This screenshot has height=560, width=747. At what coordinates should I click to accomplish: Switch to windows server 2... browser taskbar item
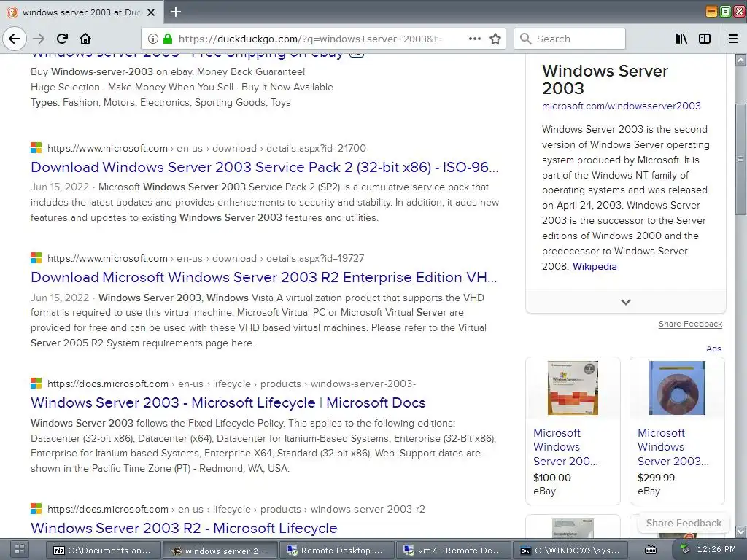click(x=220, y=550)
